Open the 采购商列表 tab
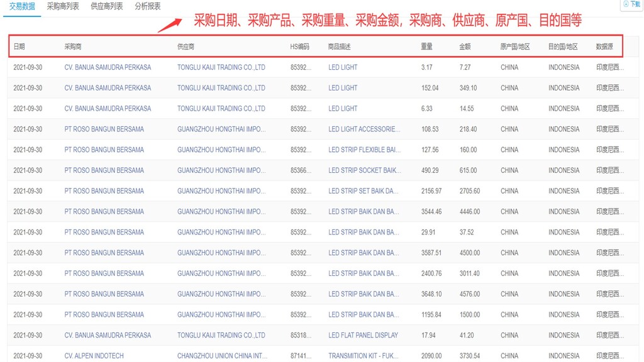Viewport: 644px width, 362px height. click(63, 6)
